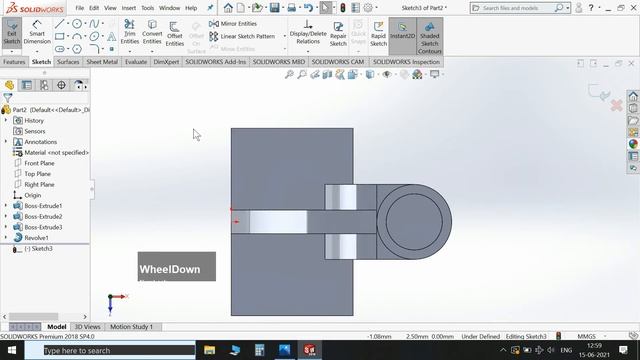
Task: Select the Polygon sketch tool
Action: click(77, 49)
